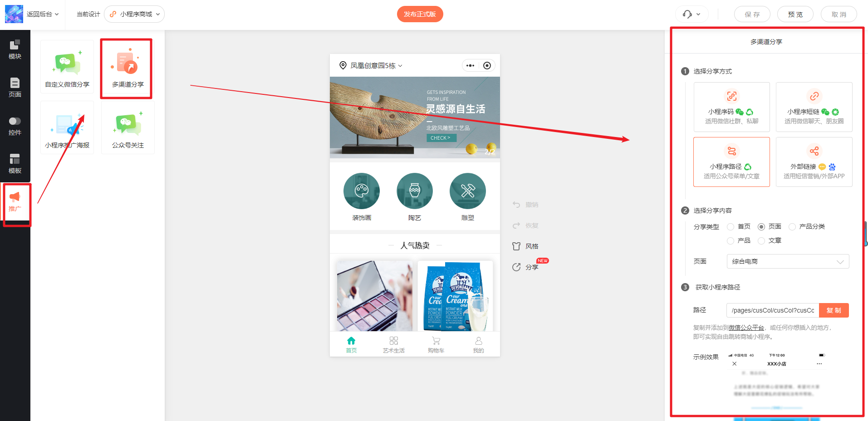Select 产品 share type radio
Image resolution: width=868 pixels, height=421 pixels.
731,241
